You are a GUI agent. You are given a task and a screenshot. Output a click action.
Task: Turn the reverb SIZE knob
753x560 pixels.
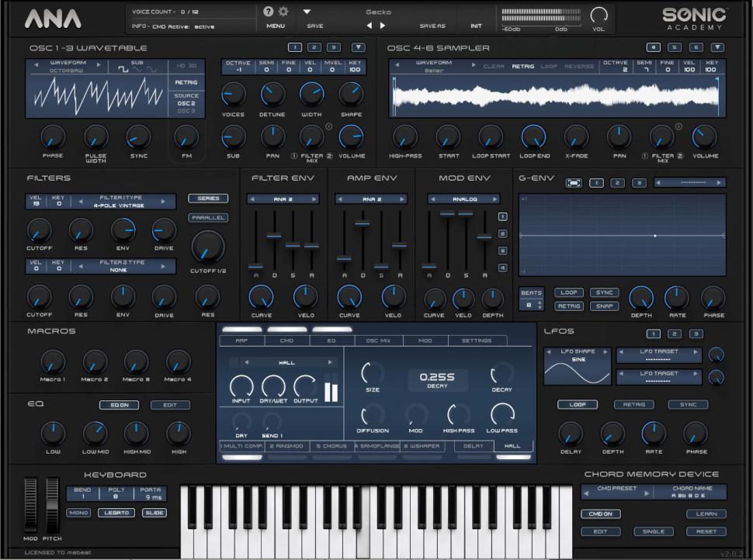[x=372, y=373]
